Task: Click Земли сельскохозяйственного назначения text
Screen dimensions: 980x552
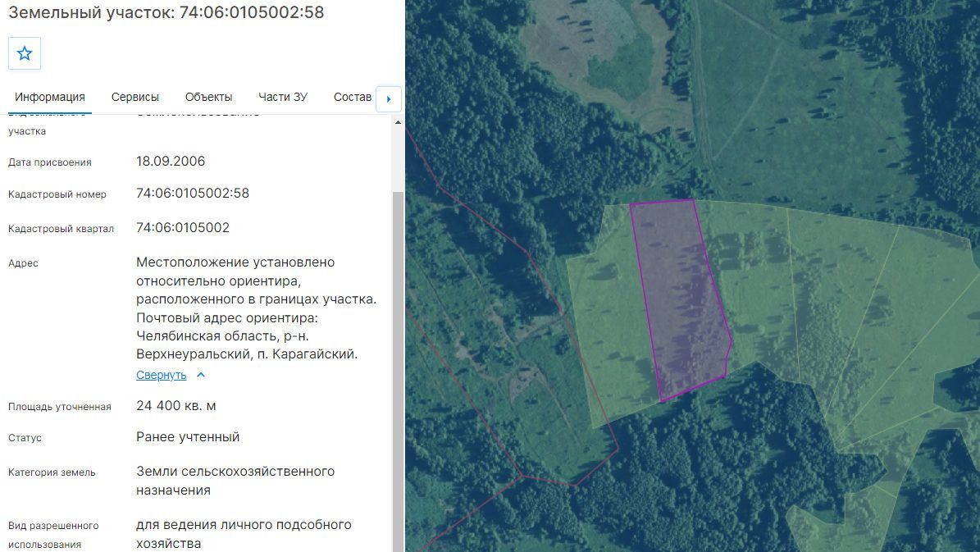Action: pyautogui.click(x=235, y=481)
